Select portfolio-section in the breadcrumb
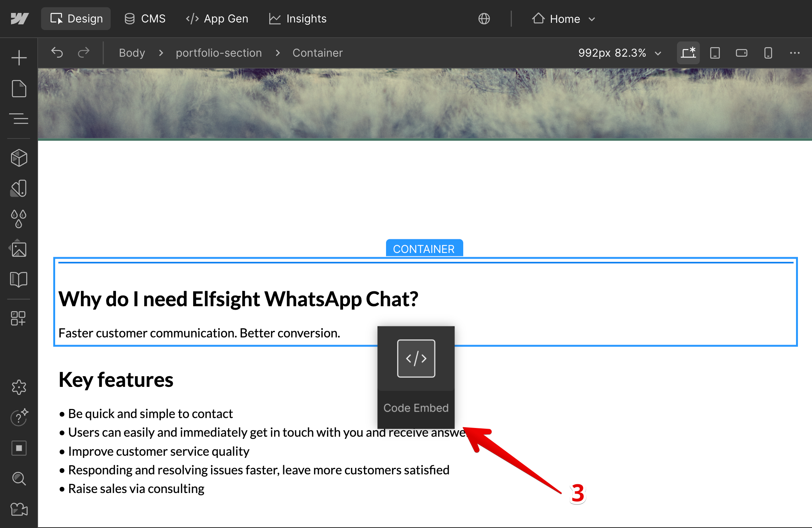Screen dimensions: 812x528 click(x=219, y=52)
